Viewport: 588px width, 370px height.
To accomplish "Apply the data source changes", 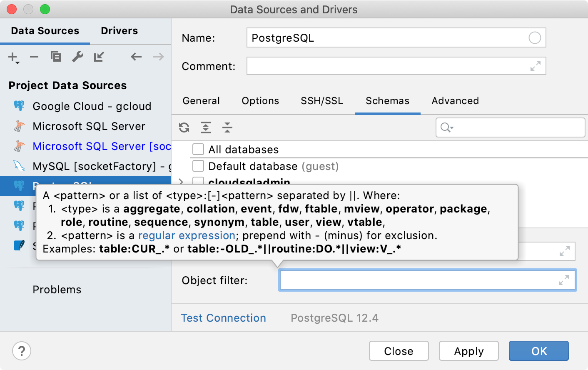I will 468,351.
